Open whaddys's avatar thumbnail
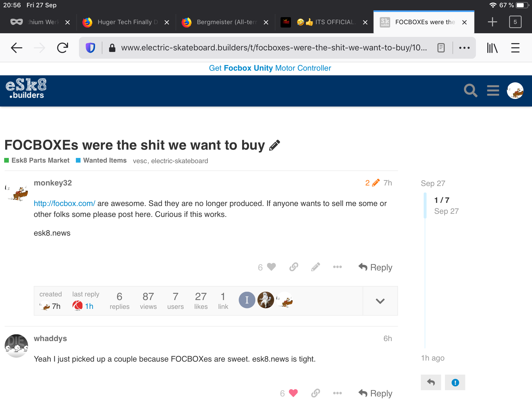532x399 pixels. (16, 346)
